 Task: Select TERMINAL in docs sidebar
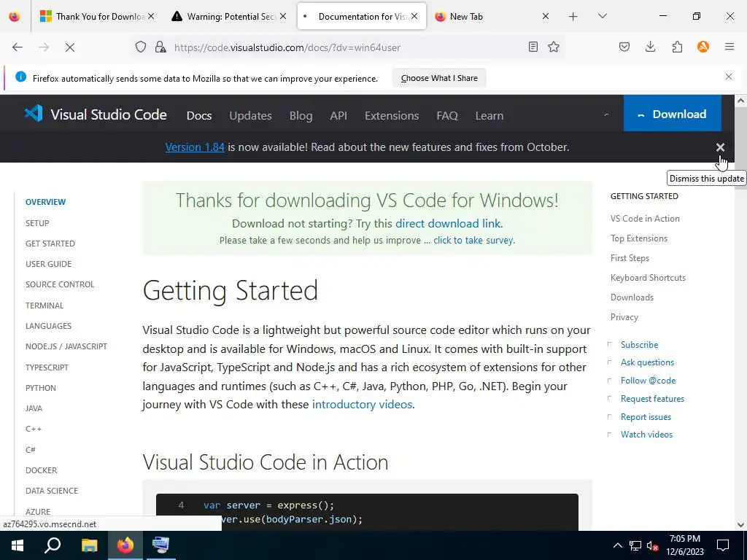point(44,306)
